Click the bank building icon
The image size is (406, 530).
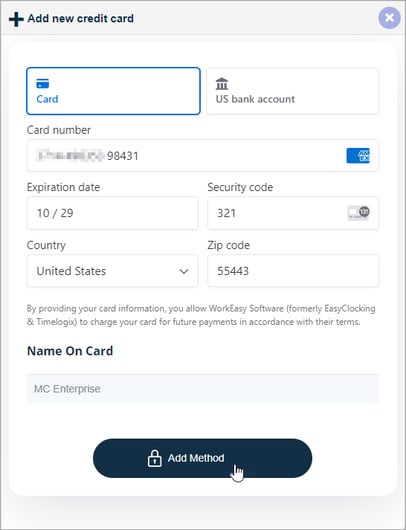[222, 83]
